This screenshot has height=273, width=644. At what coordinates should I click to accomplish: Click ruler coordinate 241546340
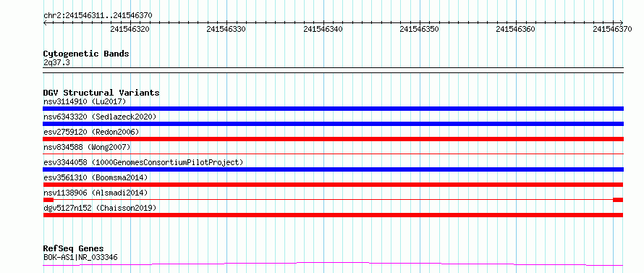click(323, 29)
